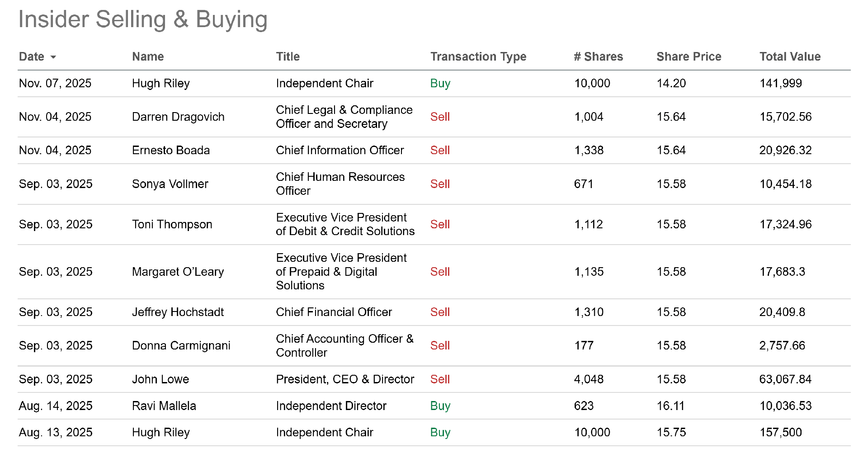Viewport: 868px width, 453px height.
Task: Click Margaret O'Leary's name
Action: tap(178, 272)
